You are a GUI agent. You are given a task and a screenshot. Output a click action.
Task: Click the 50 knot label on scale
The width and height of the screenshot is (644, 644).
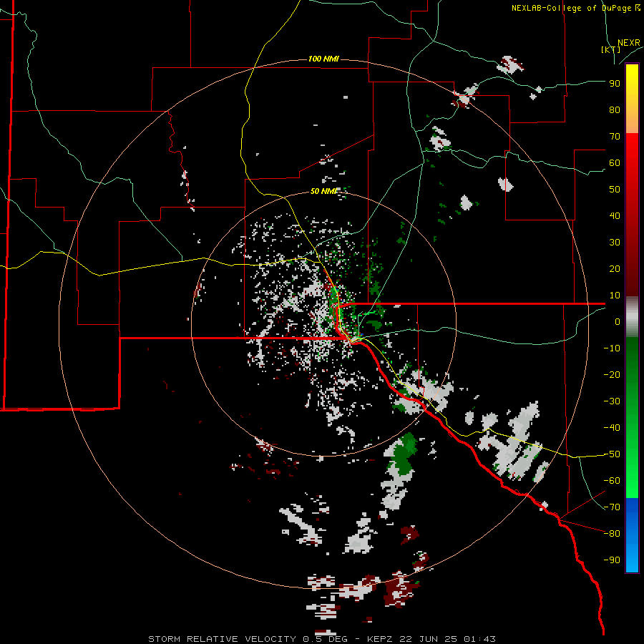click(615, 190)
